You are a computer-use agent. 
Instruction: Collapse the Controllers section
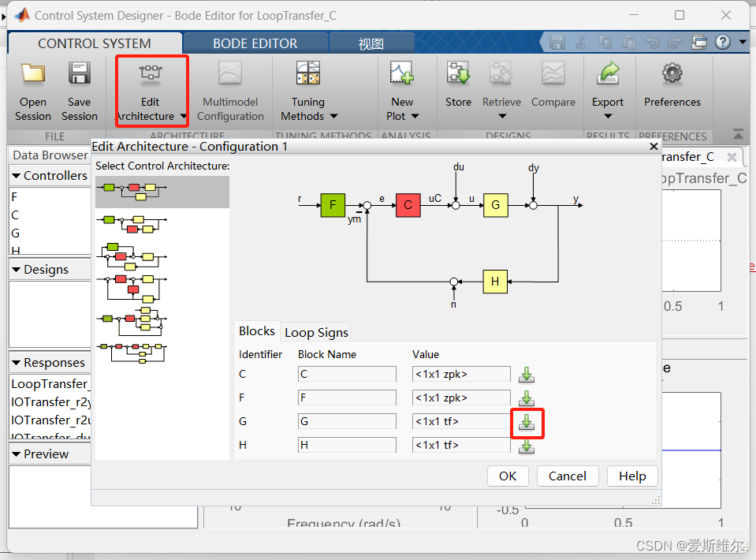click(x=16, y=176)
